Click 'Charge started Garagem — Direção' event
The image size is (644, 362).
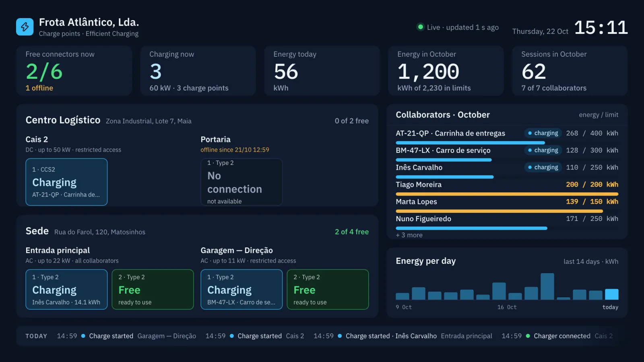pyautogui.click(x=126, y=336)
